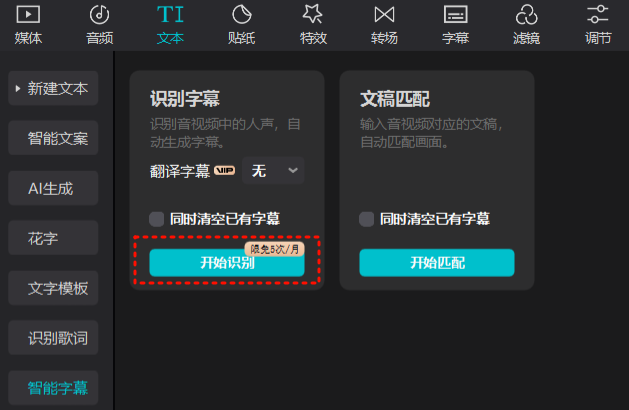
Task: Open the 音频 (Audio) panel icon
Action: pyautogui.click(x=99, y=15)
